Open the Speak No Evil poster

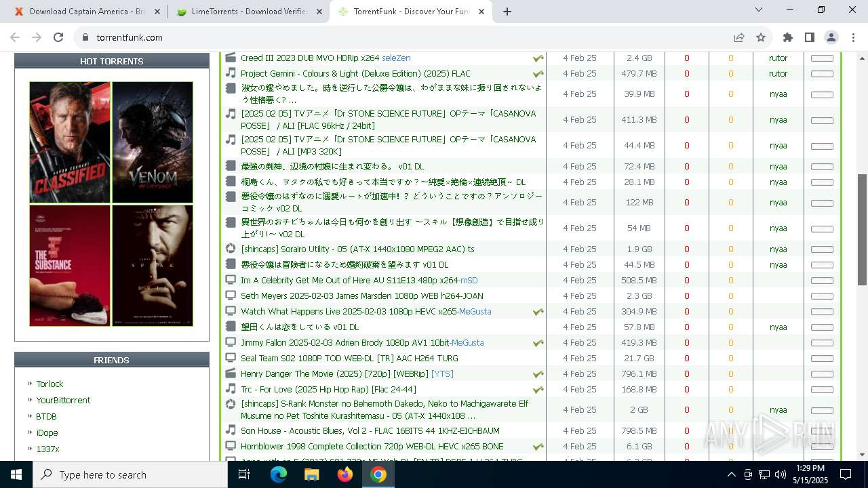pos(153,266)
